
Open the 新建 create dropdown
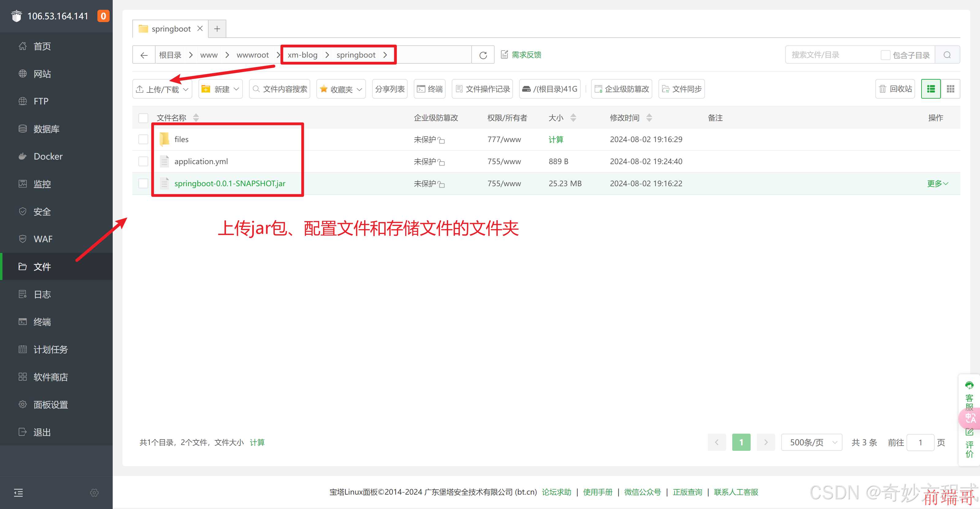point(220,89)
